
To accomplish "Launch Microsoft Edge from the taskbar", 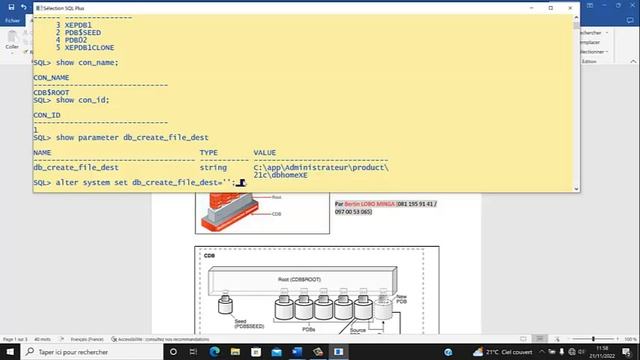I will coord(214,352).
